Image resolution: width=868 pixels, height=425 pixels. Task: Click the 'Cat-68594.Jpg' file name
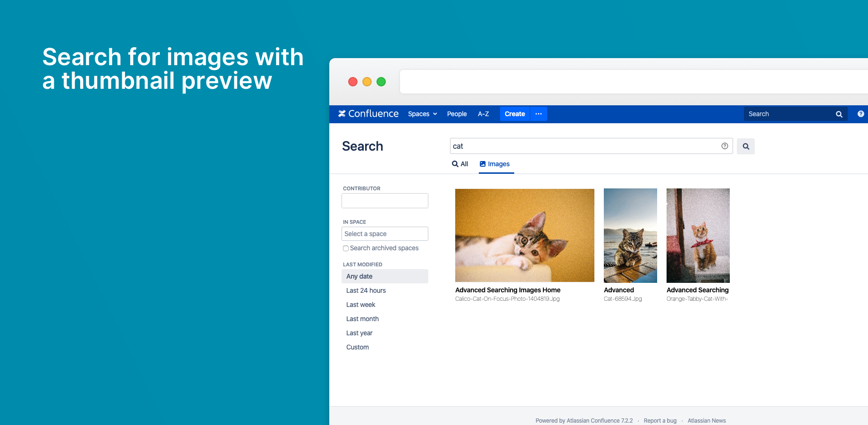(x=623, y=299)
